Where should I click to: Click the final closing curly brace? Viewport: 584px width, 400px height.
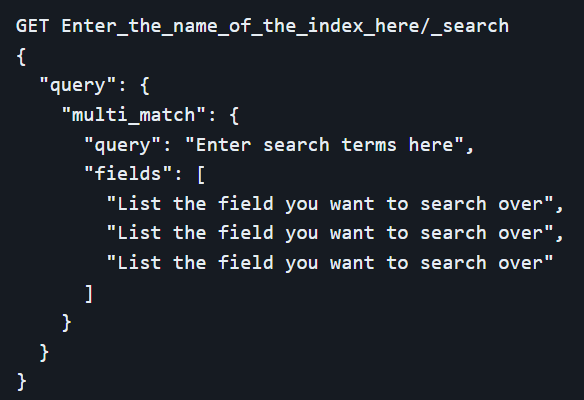coord(21,382)
